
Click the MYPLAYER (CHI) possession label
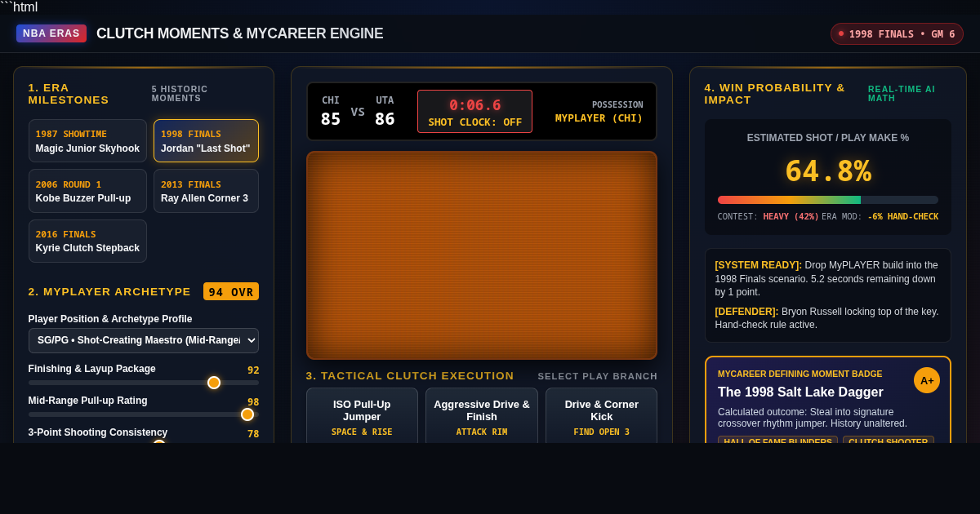[x=599, y=118]
